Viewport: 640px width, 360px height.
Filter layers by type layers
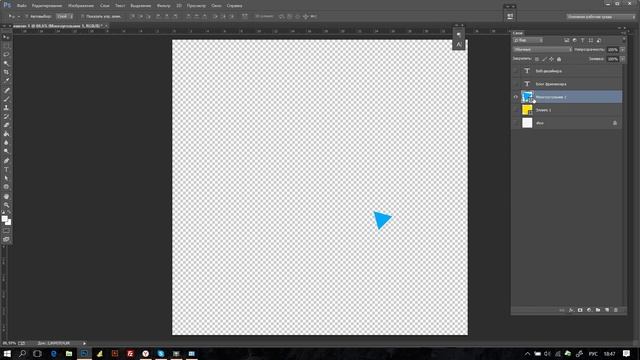(582, 40)
